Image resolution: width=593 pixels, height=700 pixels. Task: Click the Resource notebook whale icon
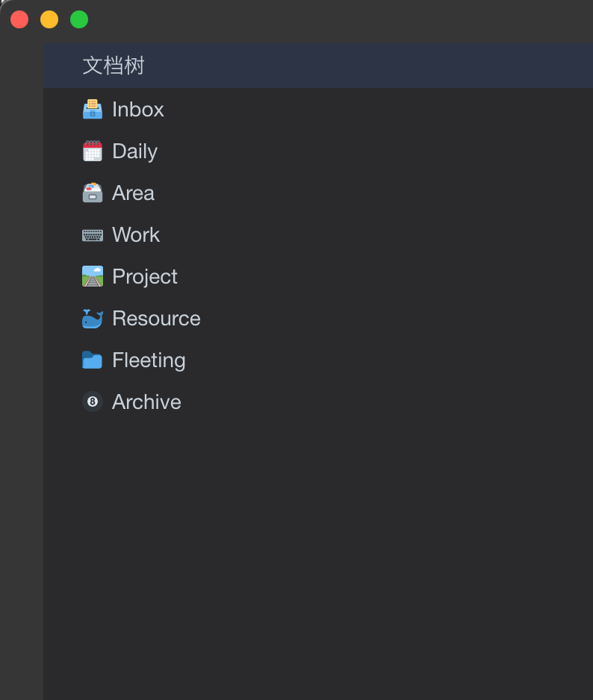(92, 319)
